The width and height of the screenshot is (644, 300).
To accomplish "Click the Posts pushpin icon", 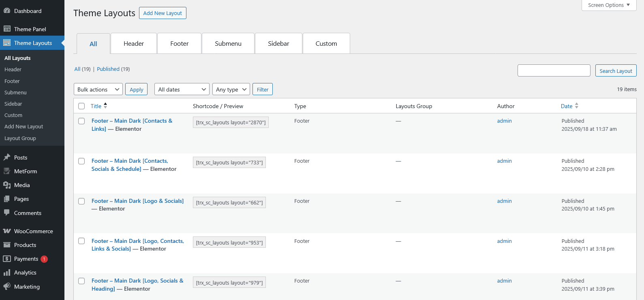I will click(7, 157).
